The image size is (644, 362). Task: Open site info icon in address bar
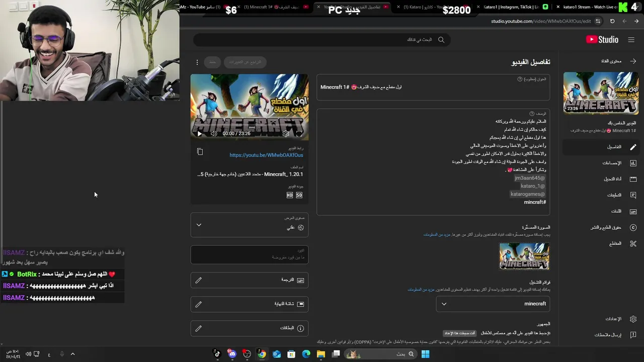click(598, 21)
